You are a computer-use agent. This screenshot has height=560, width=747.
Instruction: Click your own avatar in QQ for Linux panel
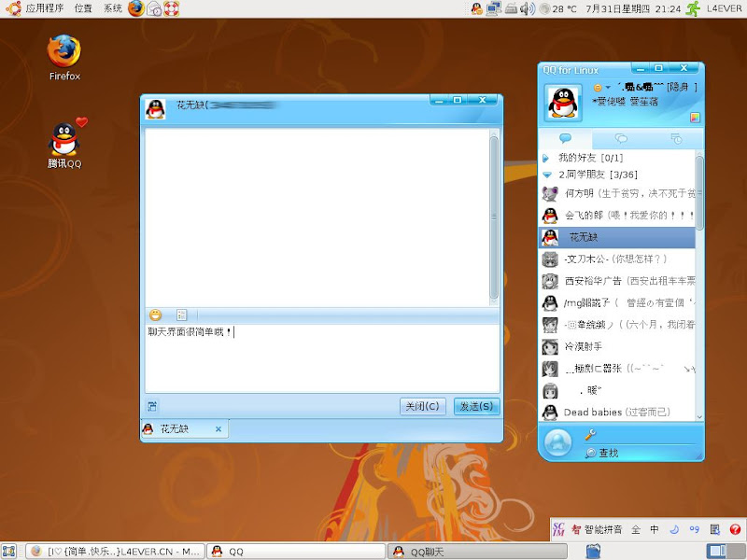pos(563,103)
